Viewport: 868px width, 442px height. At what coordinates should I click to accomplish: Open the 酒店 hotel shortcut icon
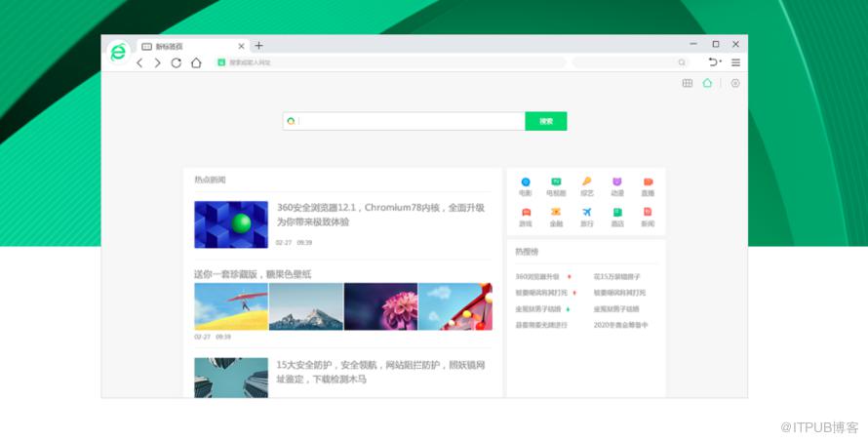click(x=617, y=212)
